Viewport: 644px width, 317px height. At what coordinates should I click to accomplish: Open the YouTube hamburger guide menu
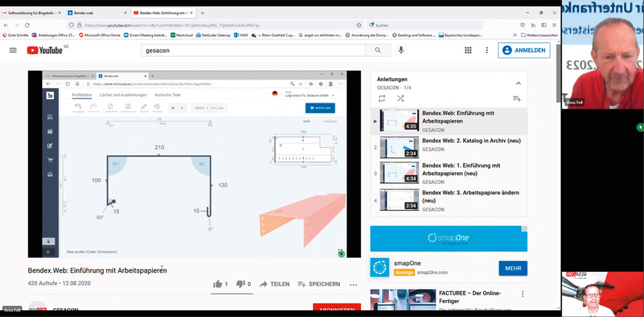[13, 50]
